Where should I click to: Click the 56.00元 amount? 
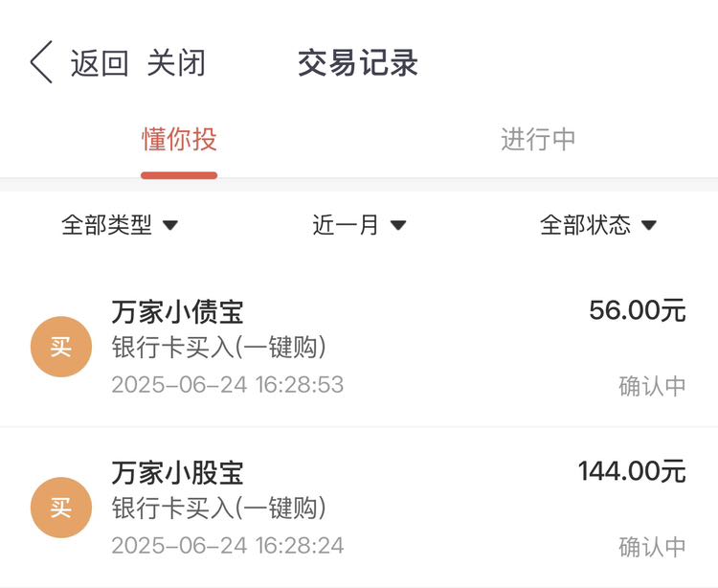pos(638,310)
